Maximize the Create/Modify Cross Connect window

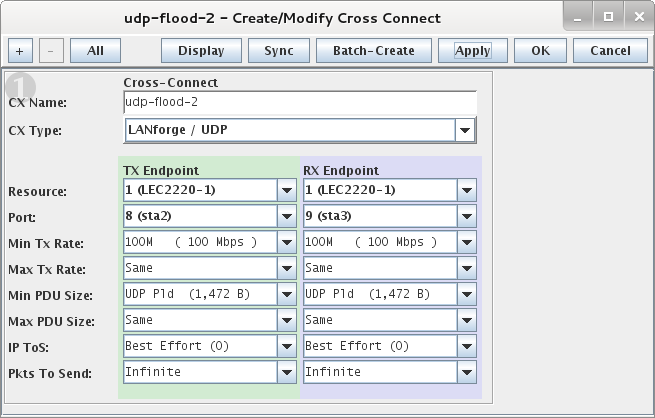point(606,17)
